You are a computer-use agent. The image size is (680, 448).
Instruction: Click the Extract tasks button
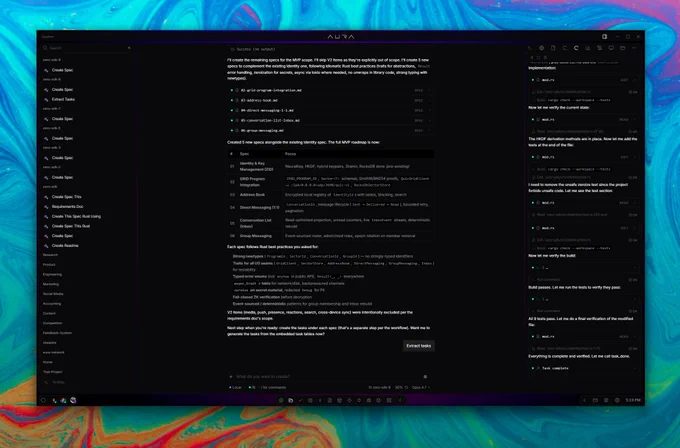418,346
